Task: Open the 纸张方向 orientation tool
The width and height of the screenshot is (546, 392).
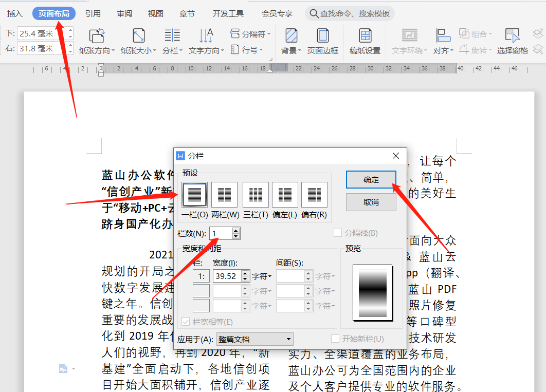Action: tap(97, 42)
